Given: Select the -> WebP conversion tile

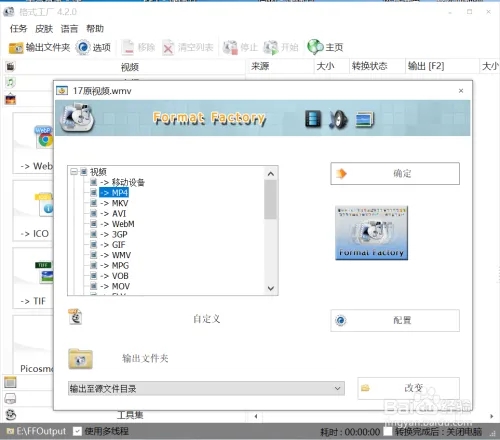Looking at the screenshot, I should [33, 143].
